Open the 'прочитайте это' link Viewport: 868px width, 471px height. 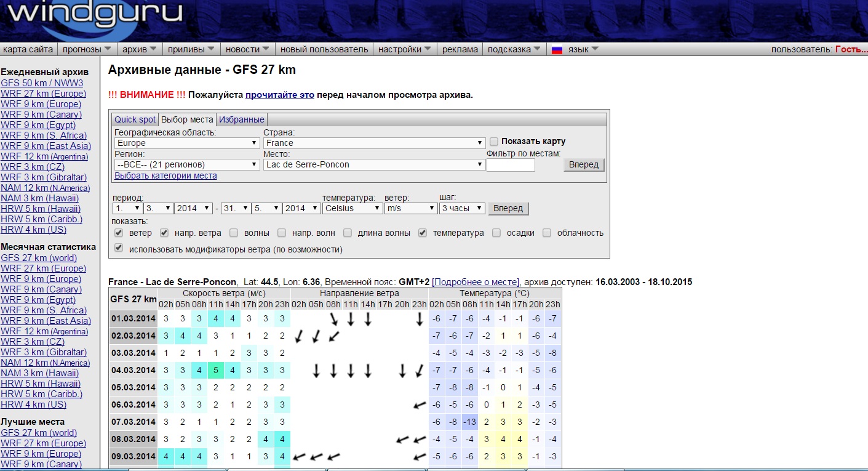pos(280,95)
